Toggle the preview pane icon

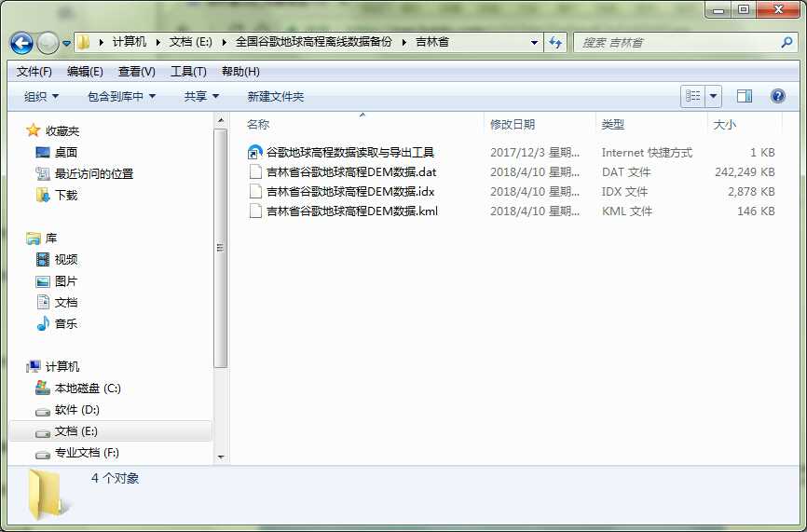(x=745, y=96)
